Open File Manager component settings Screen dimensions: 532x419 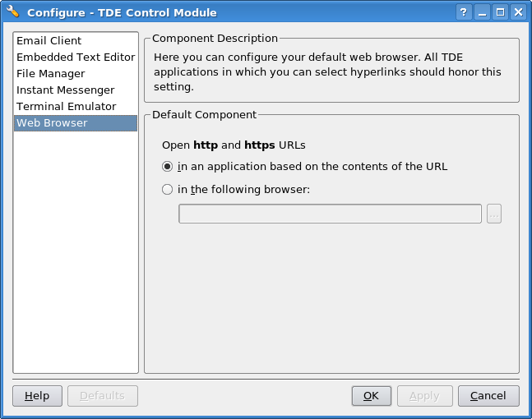point(76,74)
